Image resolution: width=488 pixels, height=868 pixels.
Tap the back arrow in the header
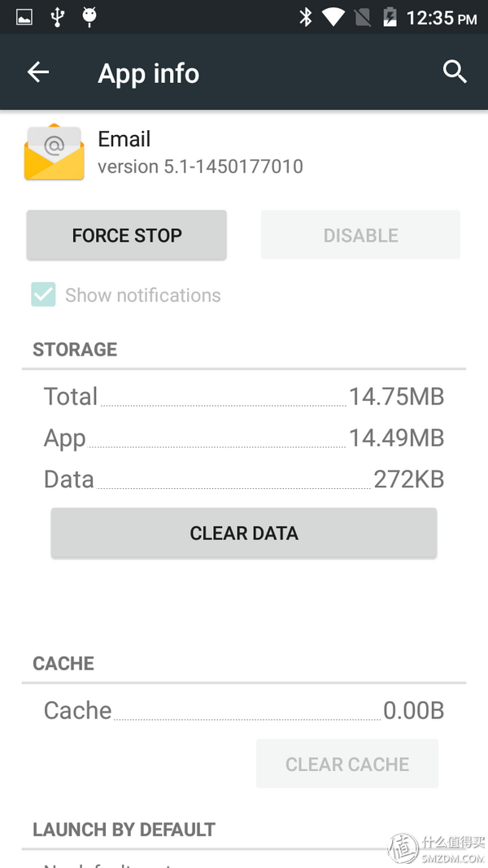pyautogui.click(x=38, y=72)
